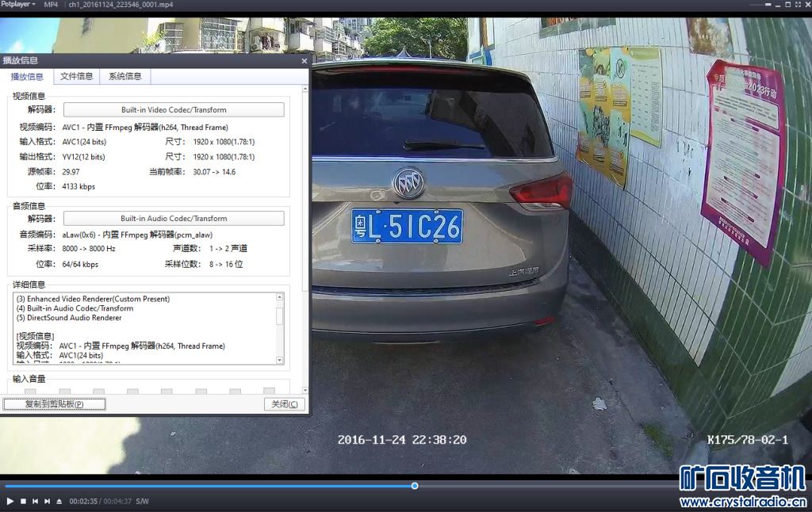Jump to the previous track
The width and height of the screenshot is (812, 512).
tap(35, 501)
